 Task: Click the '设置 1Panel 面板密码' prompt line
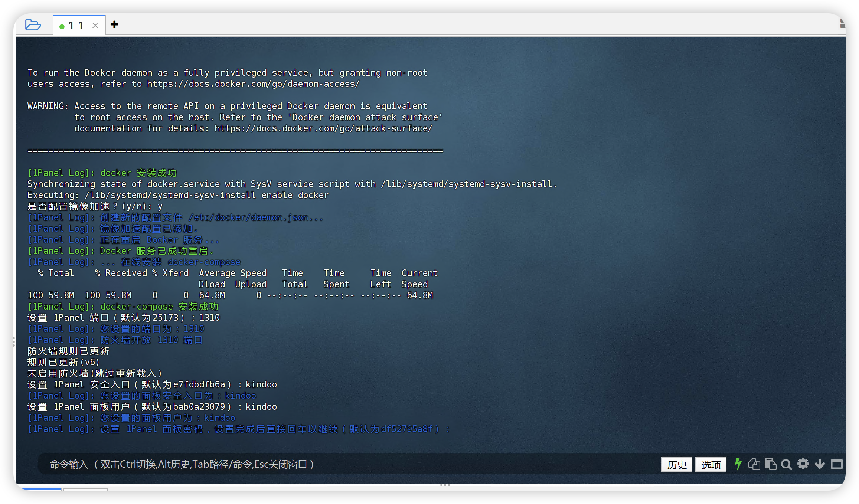pos(239,429)
